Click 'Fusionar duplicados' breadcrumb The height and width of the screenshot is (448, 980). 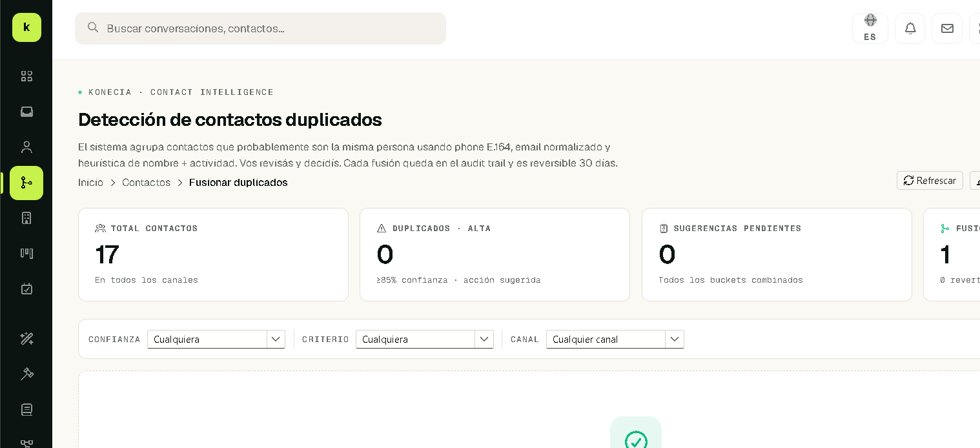(238, 183)
